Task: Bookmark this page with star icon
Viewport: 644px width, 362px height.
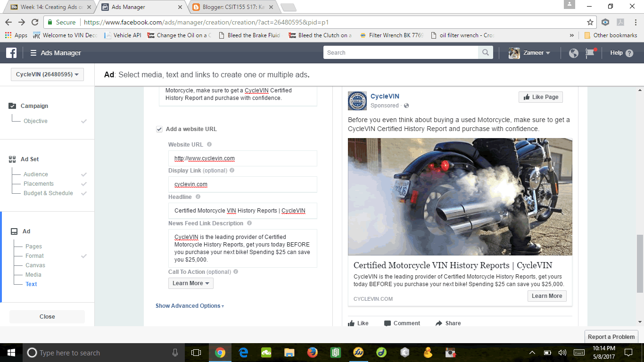Action: [590, 22]
